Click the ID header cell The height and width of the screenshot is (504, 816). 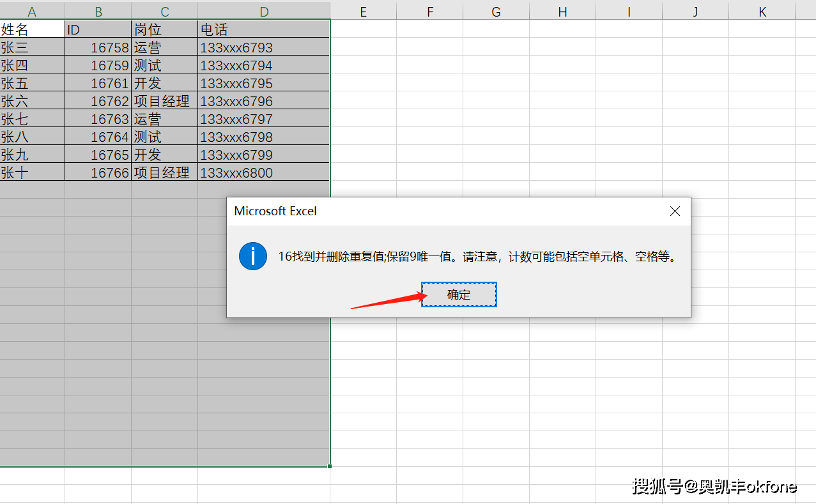[x=98, y=29]
